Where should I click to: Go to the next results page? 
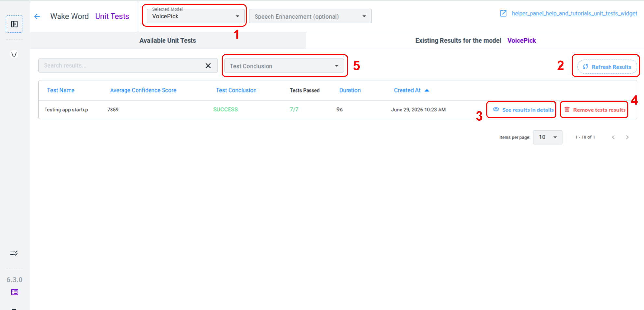click(627, 137)
